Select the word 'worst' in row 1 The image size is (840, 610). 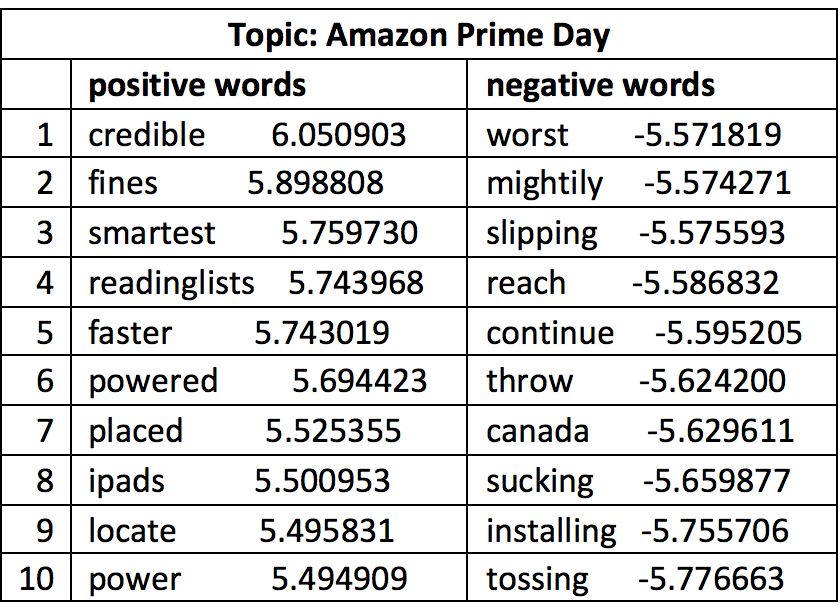pos(527,135)
